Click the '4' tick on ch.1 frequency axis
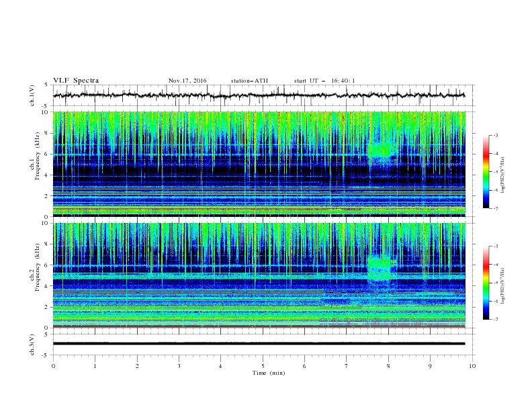Screen dimensions: 532x411 [48, 175]
